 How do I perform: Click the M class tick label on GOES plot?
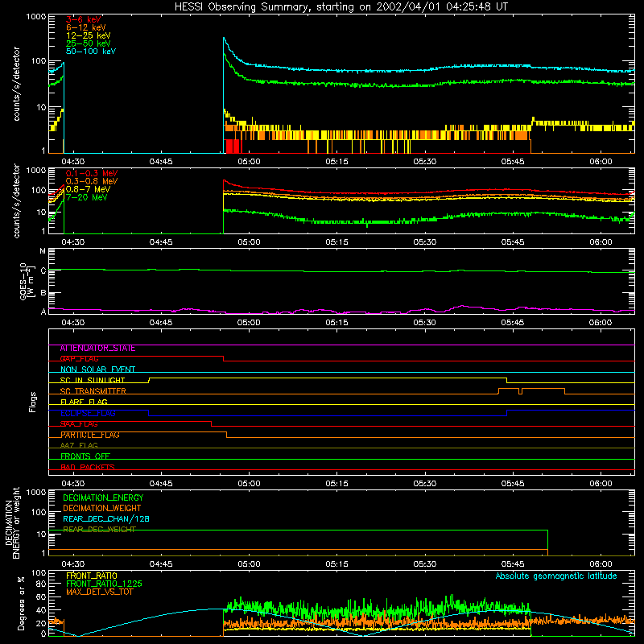43,251
